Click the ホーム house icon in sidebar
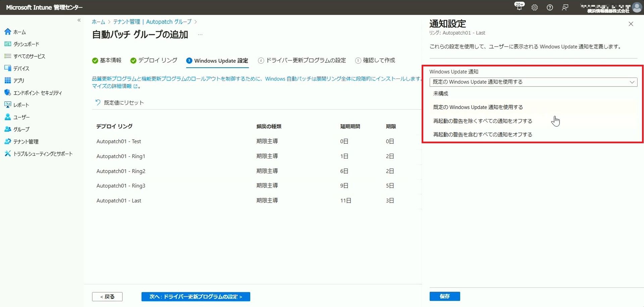Screen dimensions: 644x307 coord(8,32)
